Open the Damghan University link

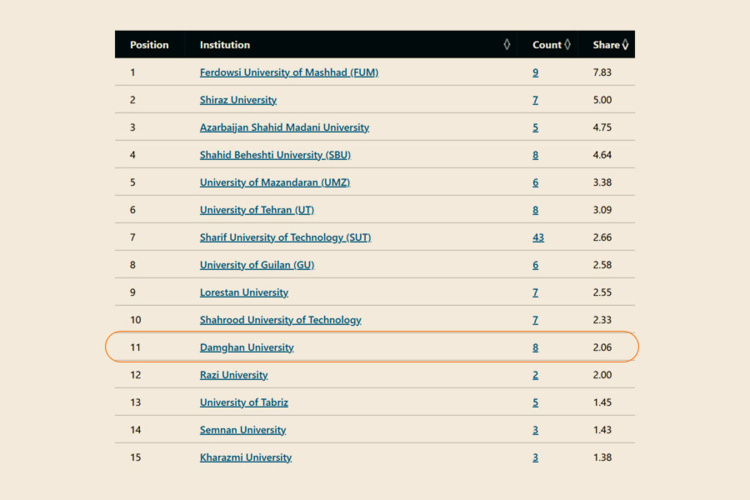tap(247, 347)
